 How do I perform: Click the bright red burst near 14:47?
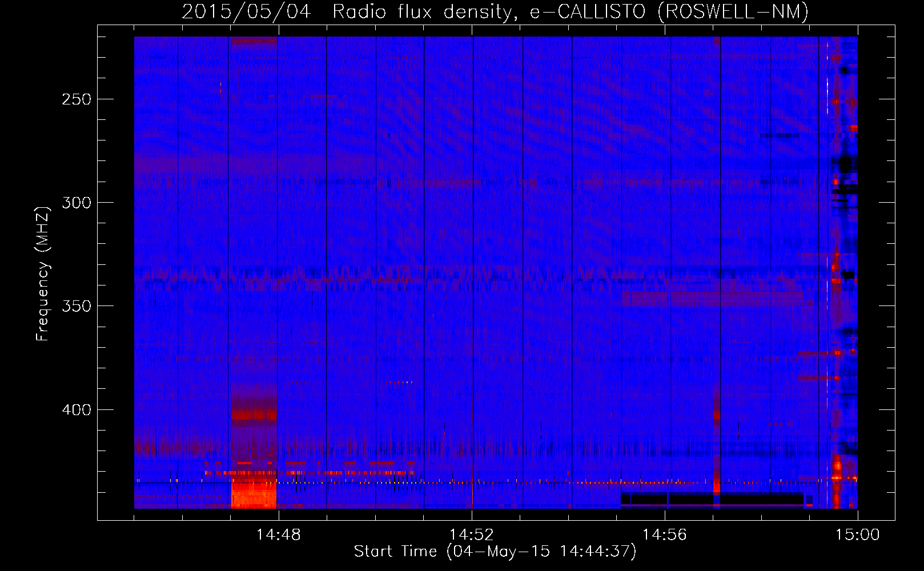point(254,493)
